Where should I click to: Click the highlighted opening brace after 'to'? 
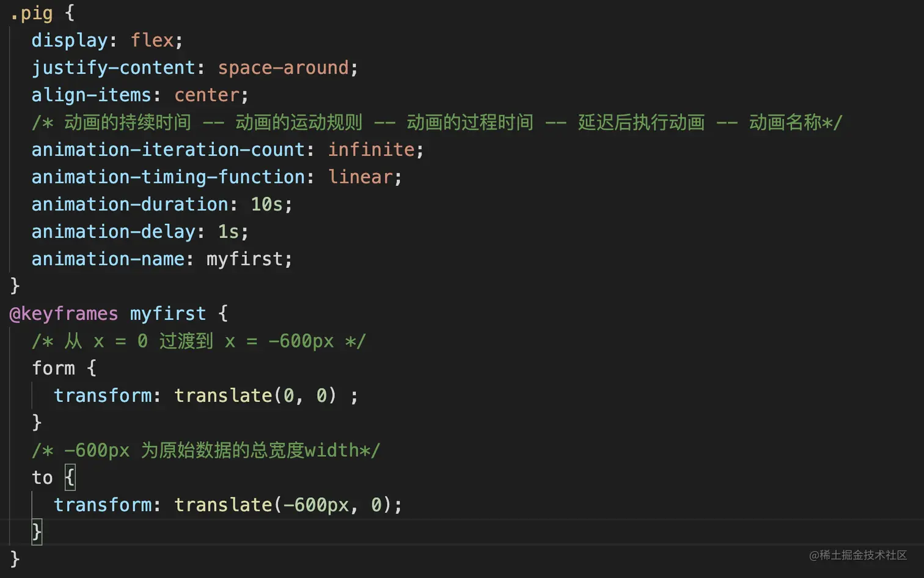[x=70, y=477]
